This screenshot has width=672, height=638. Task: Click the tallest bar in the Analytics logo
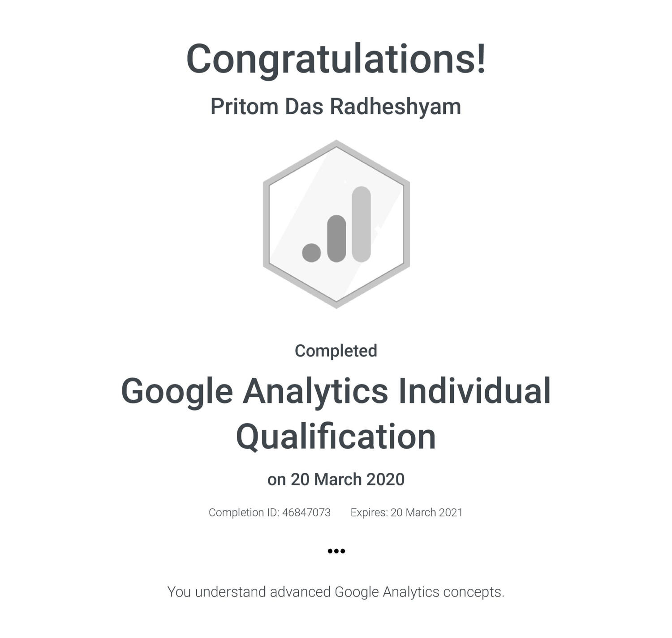(x=361, y=224)
